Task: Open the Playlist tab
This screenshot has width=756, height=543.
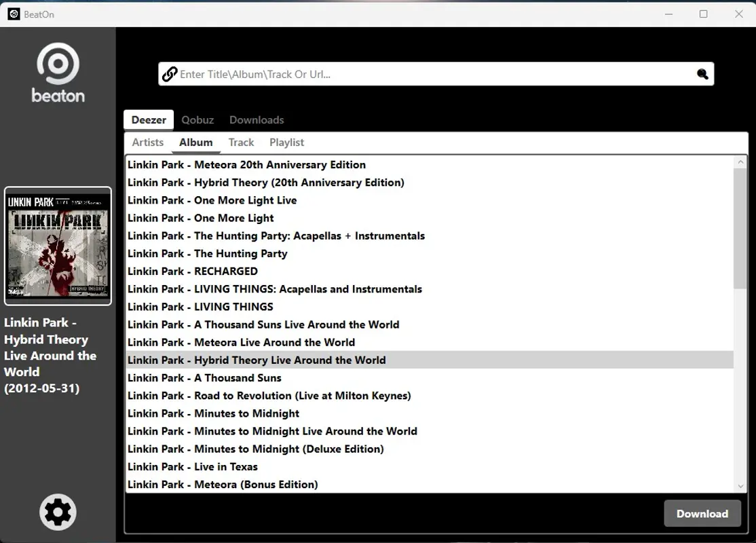Action: point(286,143)
